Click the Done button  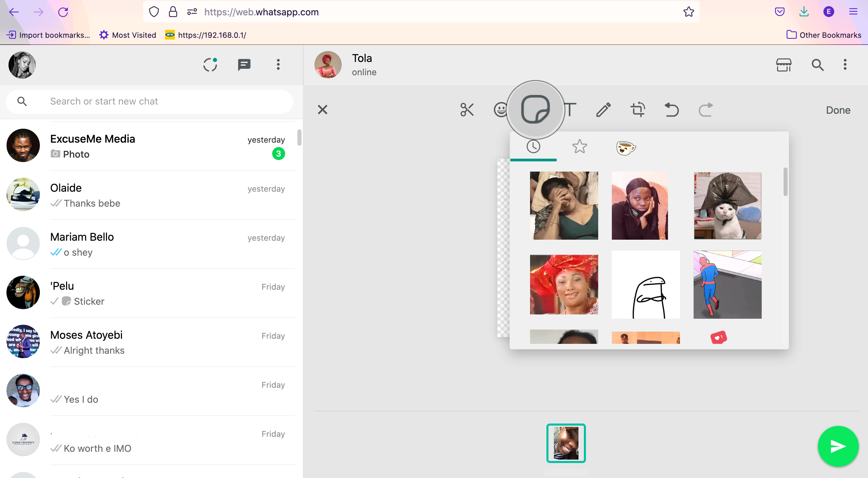838,110
